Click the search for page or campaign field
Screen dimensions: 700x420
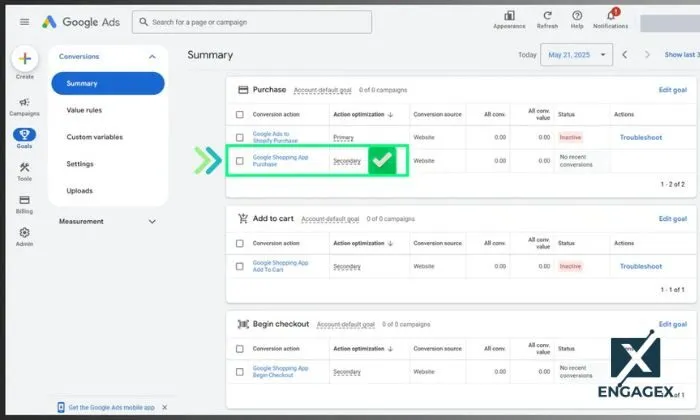pyautogui.click(x=252, y=22)
